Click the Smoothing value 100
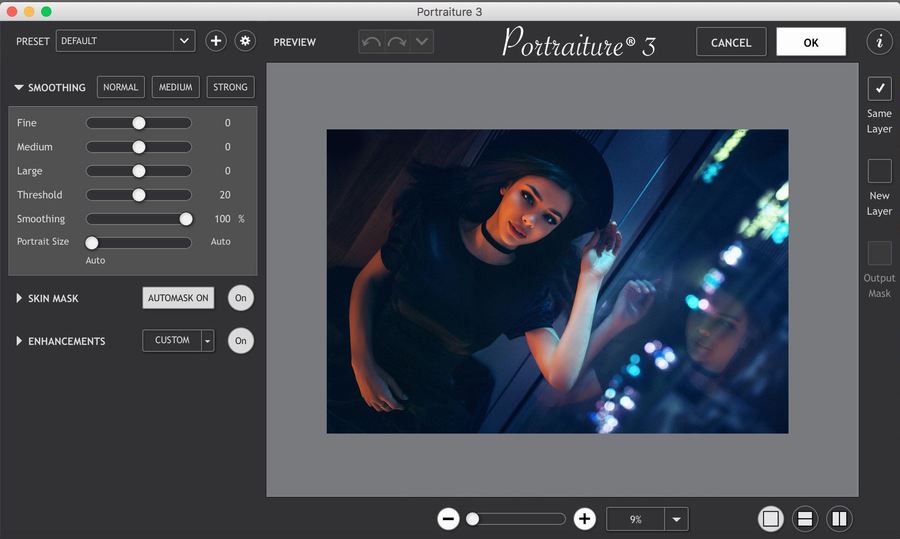Screen dimensions: 900x539 (223, 219)
